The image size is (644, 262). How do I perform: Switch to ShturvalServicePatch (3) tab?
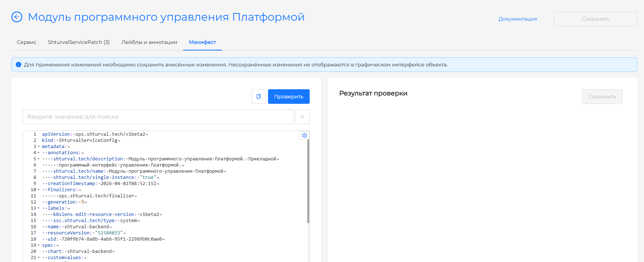[x=79, y=42]
